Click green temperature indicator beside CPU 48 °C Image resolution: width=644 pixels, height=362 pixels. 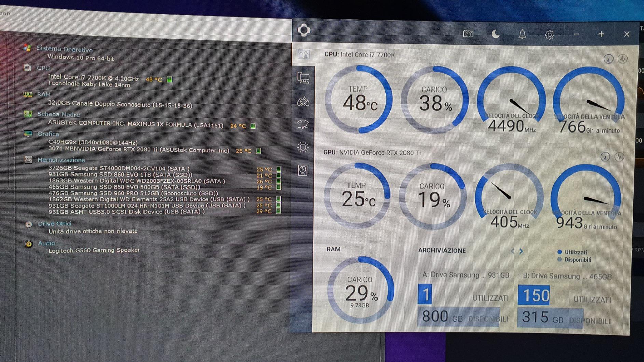169,80
